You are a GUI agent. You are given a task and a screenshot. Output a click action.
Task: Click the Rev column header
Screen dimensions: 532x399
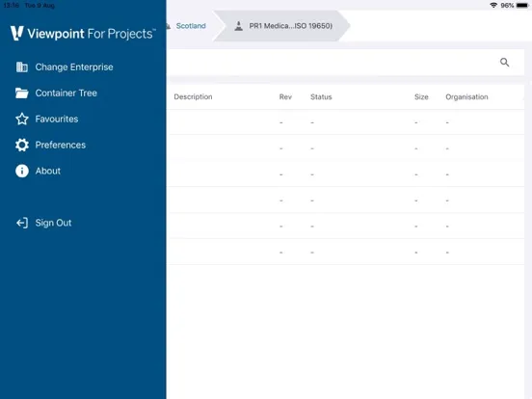[x=285, y=97]
